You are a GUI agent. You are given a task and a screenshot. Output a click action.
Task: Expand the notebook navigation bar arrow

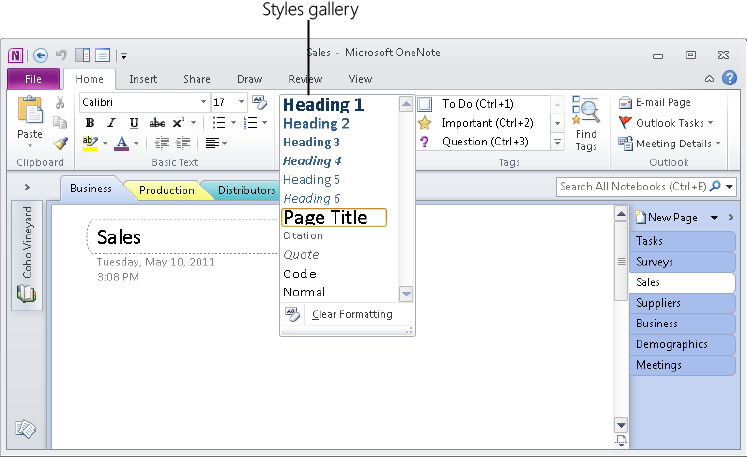coord(27,187)
